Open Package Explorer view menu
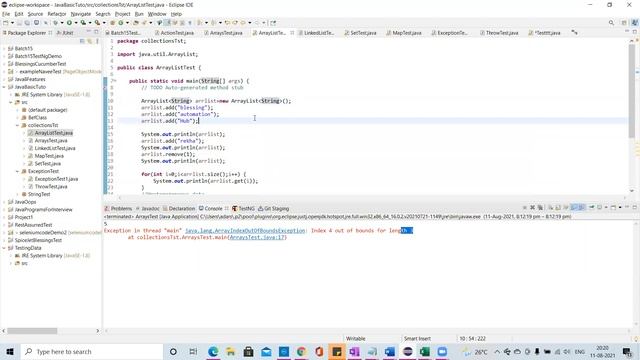640x360 pixels. click(97, 41)
